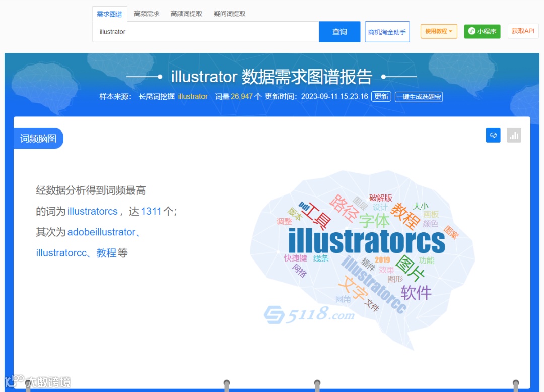Click 大小 in the word cloud
The height and width of the screenshot is (392, 544).
pos(420,206)
